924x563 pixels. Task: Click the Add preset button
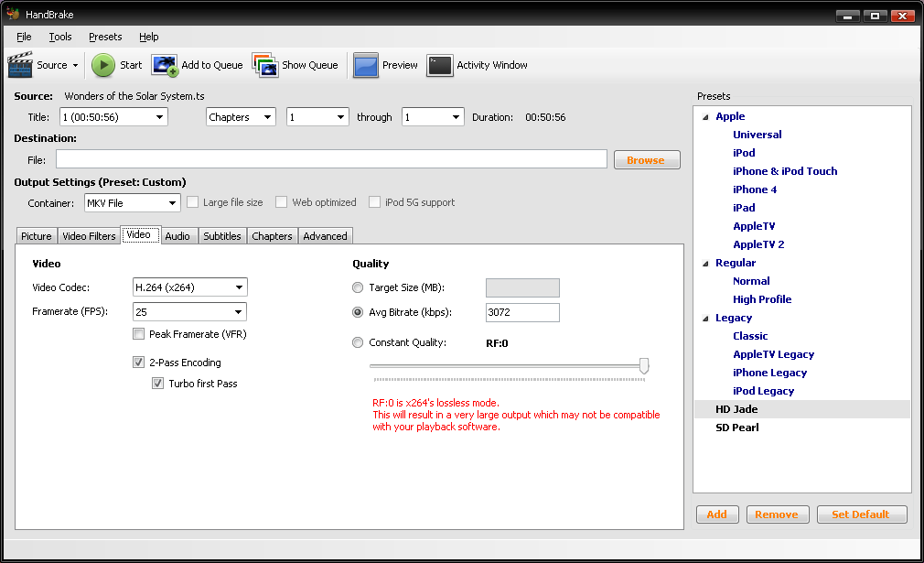pos(717,514)
